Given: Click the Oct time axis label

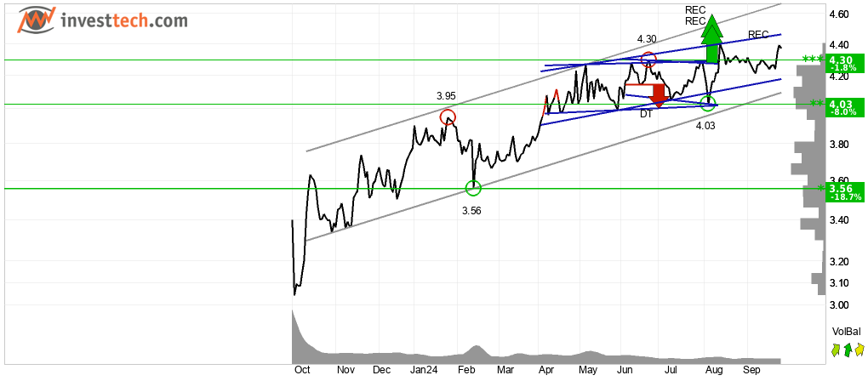Looking at the screenshot, I should tap(303, 371).
